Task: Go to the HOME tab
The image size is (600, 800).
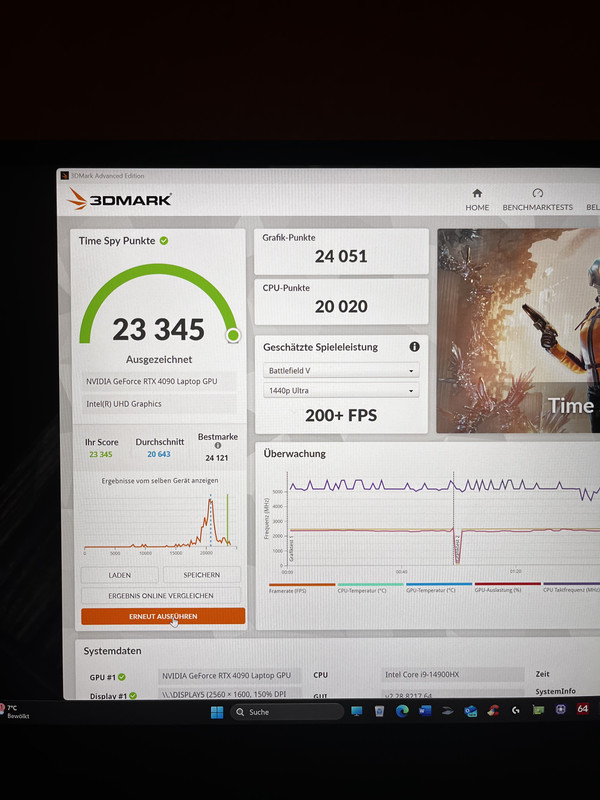Action: (477, 199)
